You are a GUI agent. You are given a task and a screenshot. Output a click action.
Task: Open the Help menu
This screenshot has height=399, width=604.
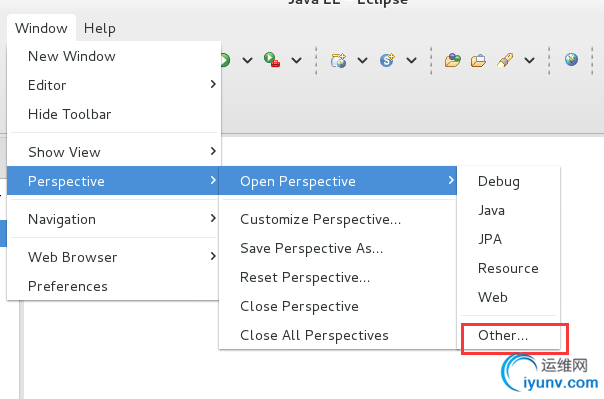99,28
